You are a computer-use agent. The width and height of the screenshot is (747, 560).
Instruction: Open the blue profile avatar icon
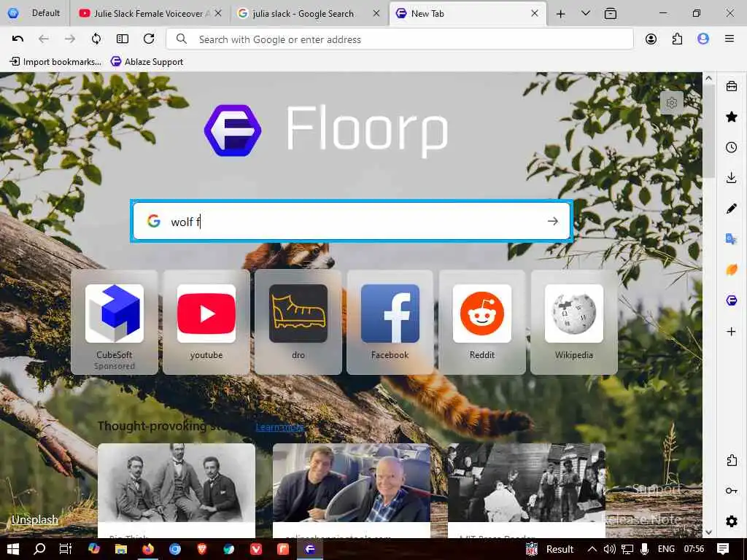(703, 39)
